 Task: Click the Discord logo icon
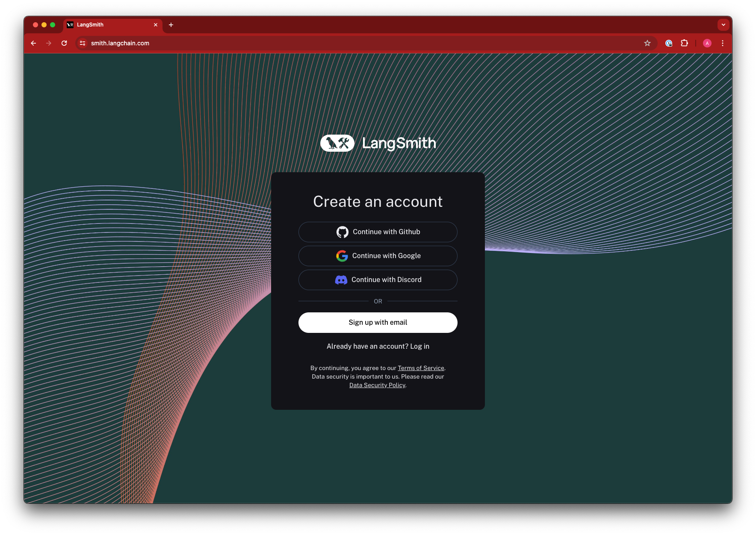point(341,280)
